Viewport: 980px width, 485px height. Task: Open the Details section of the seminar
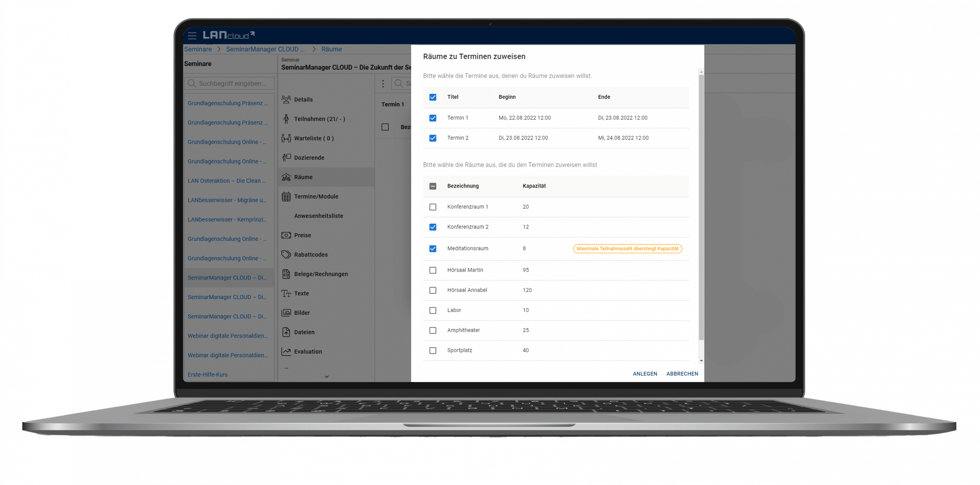(x=304, y=99)
